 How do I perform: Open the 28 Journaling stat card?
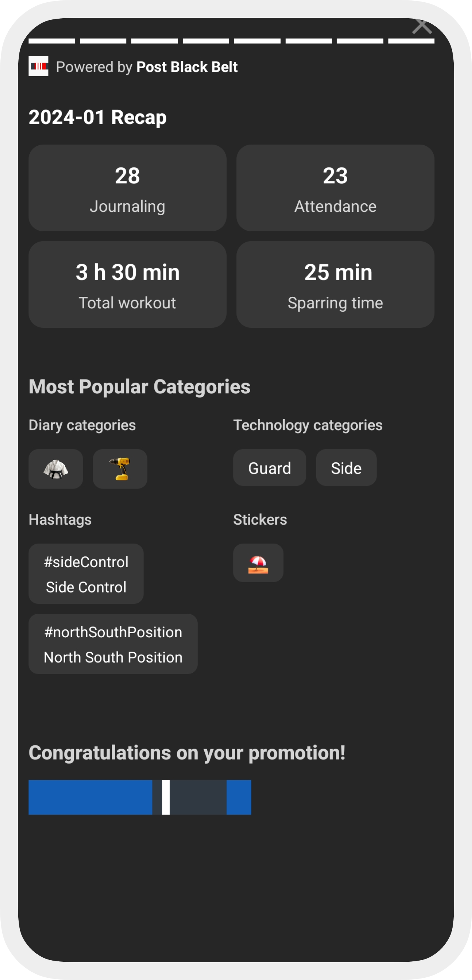coord(128,188)
